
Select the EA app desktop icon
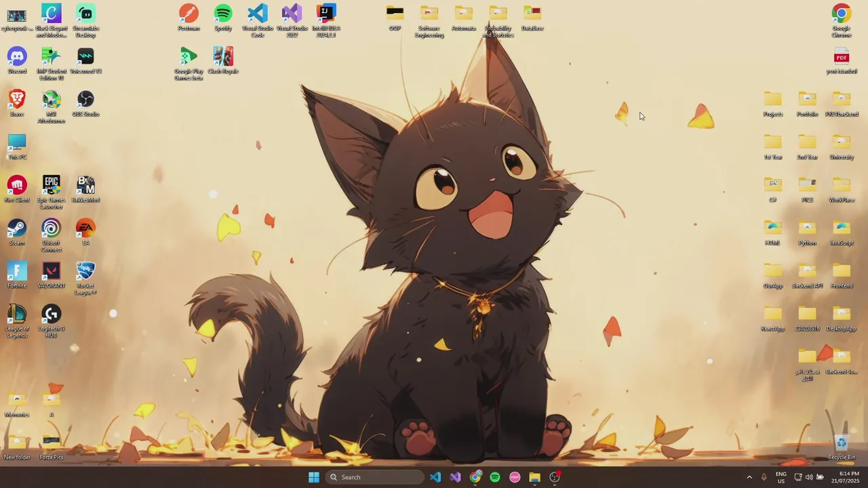85,232
